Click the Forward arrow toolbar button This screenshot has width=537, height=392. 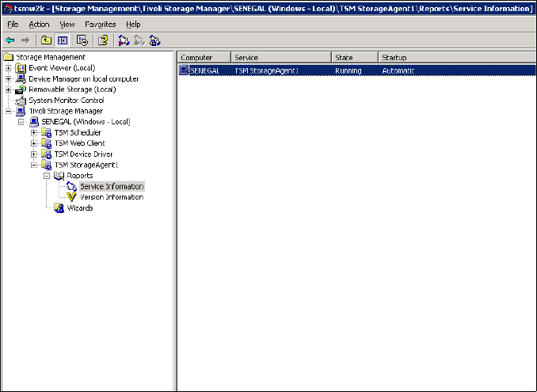[25, 40]
